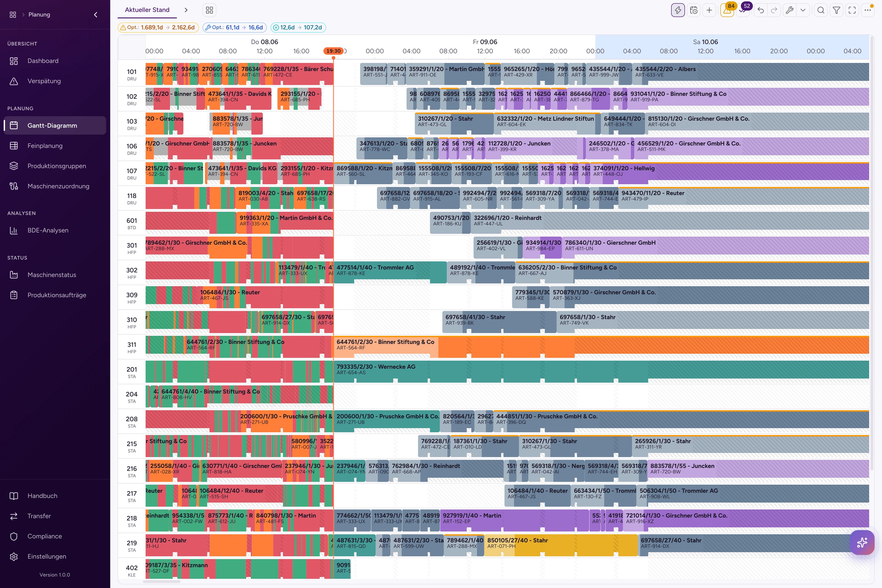Go to Verspätung page
The image size is (882, 588).
point(55,81)
